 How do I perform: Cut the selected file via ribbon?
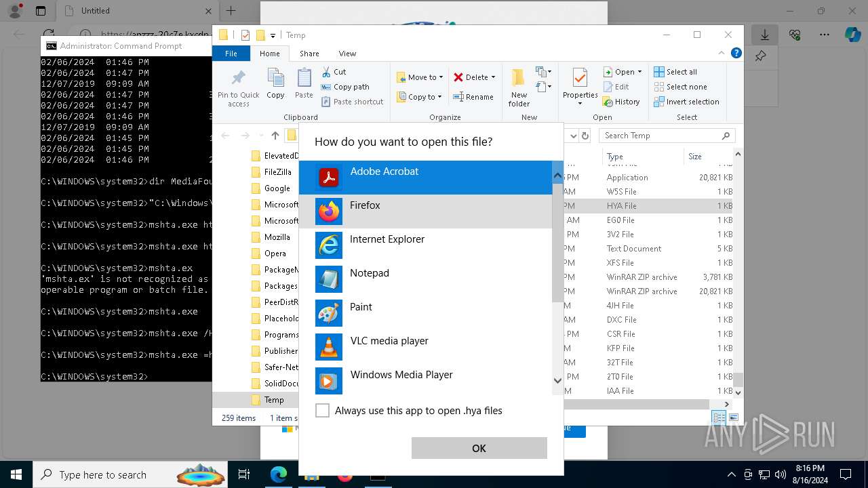tap(334, 72)
